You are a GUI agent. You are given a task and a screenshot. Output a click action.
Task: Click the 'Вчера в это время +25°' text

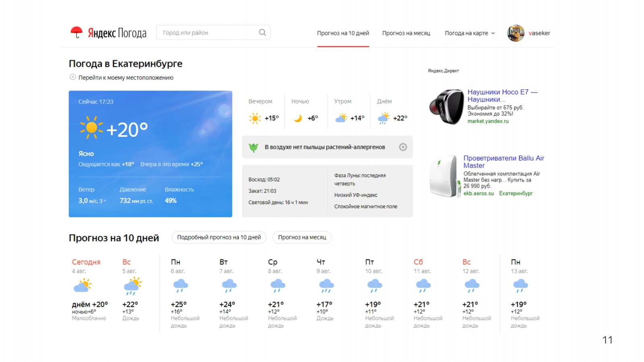click(171, 164)
